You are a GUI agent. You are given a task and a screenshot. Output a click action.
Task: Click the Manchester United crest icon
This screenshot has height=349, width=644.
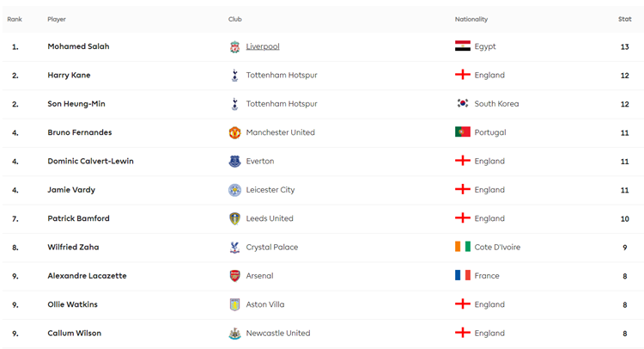click(x=234, y=132)
